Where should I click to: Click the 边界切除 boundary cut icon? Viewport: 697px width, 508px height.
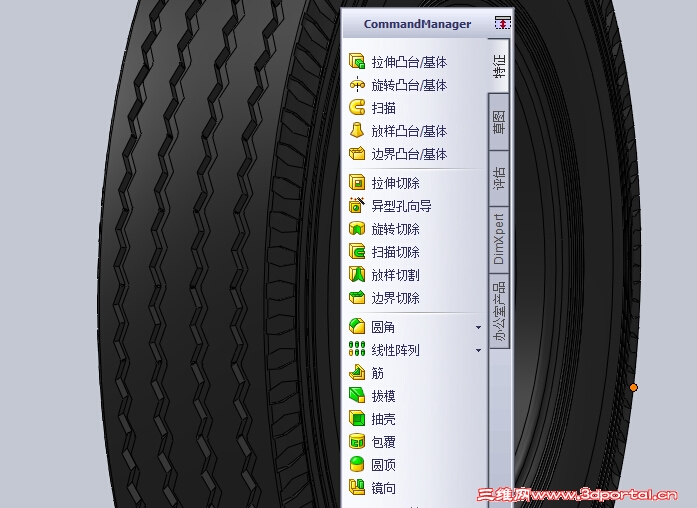coord(357,298)
